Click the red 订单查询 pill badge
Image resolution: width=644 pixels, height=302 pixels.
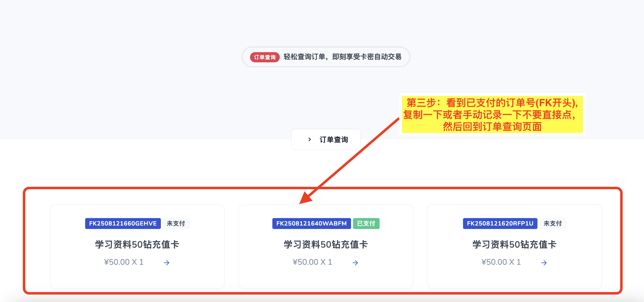pos(264,57)
